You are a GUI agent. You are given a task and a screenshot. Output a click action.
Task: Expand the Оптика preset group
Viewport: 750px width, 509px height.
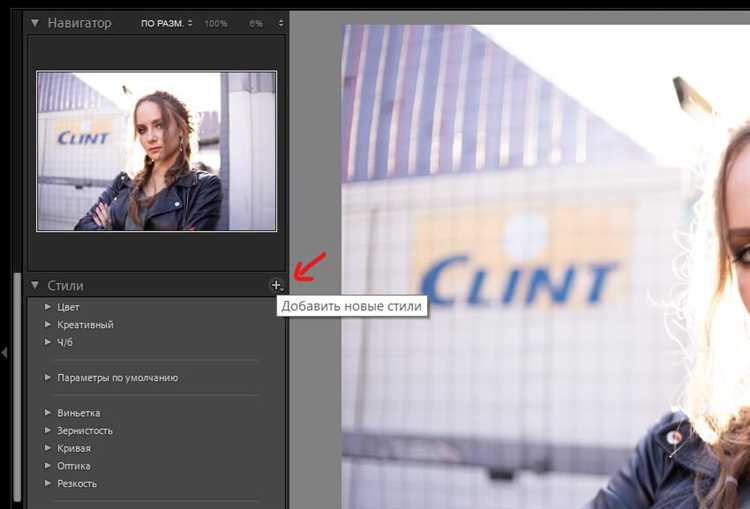click(x=48, y=465)
